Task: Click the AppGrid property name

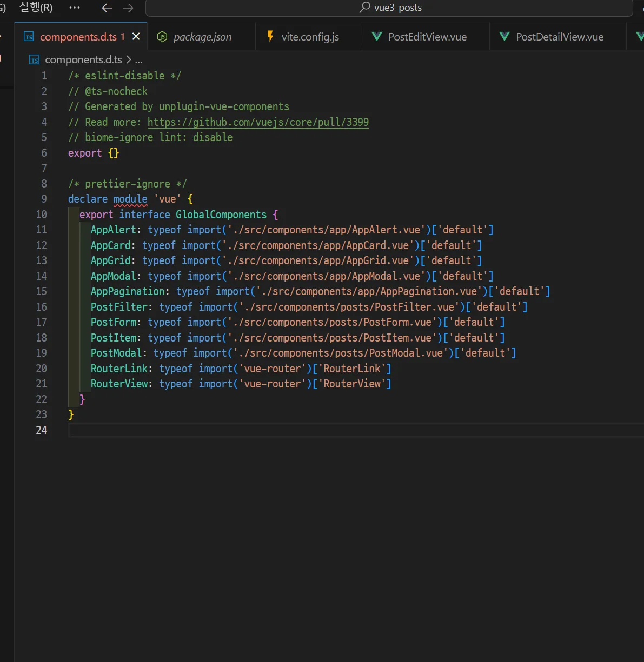Action: click(x=111, y=260)
